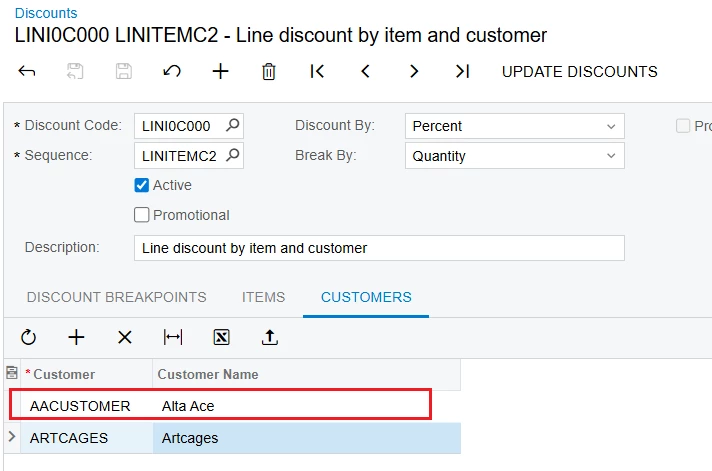Go to first record icon
This screenshot has height=471, width=712.
click(x=317, y=72)
